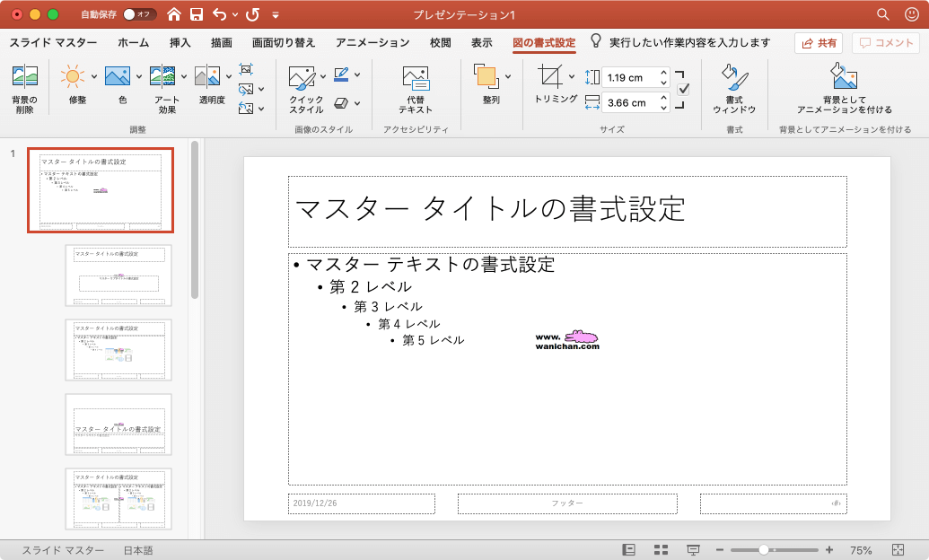The image size is (929, 560).
Task: Open the 代替テキスト (Alt Text) tool
Action: 416,88
